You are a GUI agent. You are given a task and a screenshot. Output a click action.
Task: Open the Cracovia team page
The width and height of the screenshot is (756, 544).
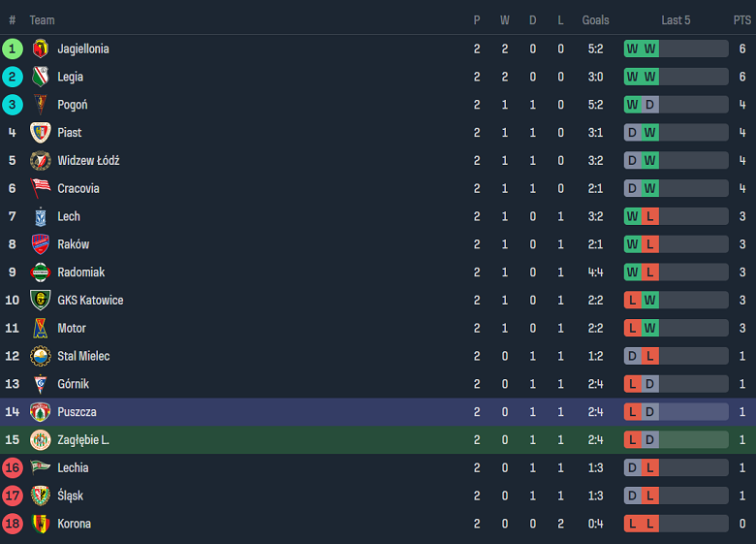coord(79,188)
